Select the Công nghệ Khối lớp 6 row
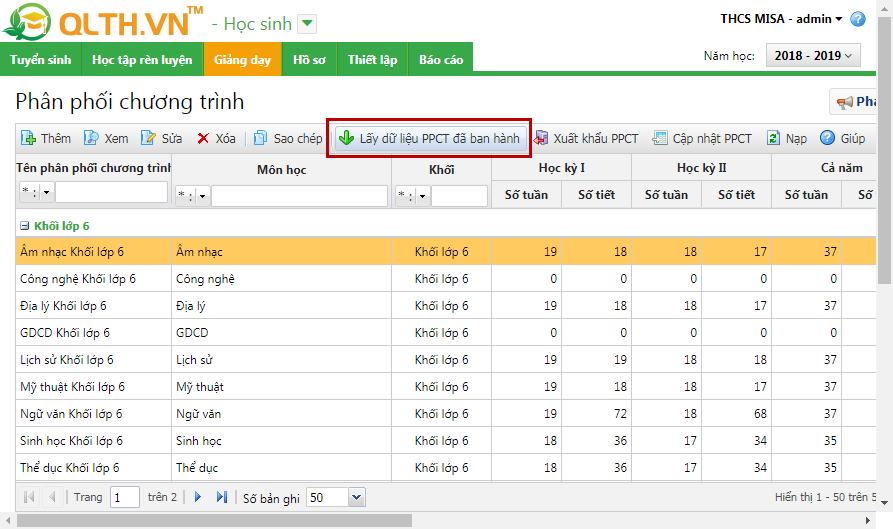The height and width of the screenshot is (529, 893). pyautogui.click(x=446, y=278)
